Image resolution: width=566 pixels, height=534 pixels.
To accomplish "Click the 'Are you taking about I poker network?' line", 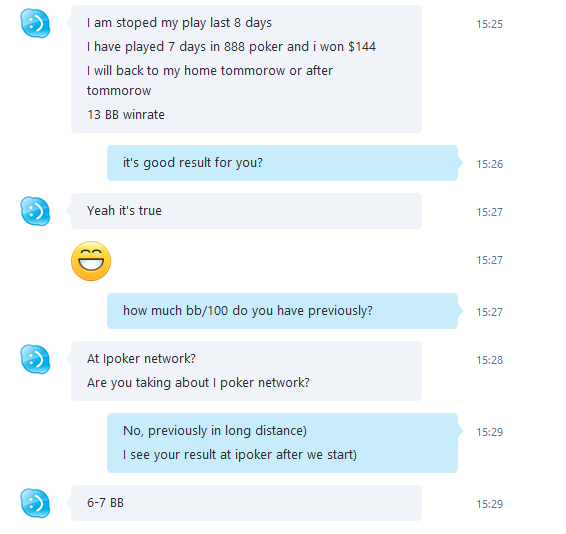I will 198,383.
